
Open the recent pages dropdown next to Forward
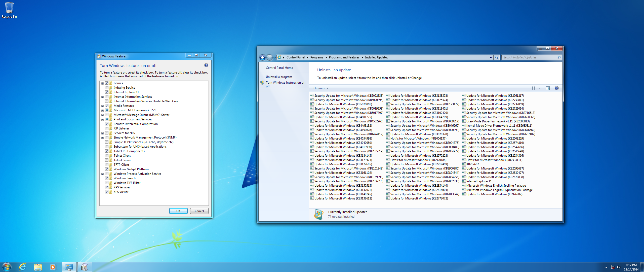[274, 58]
